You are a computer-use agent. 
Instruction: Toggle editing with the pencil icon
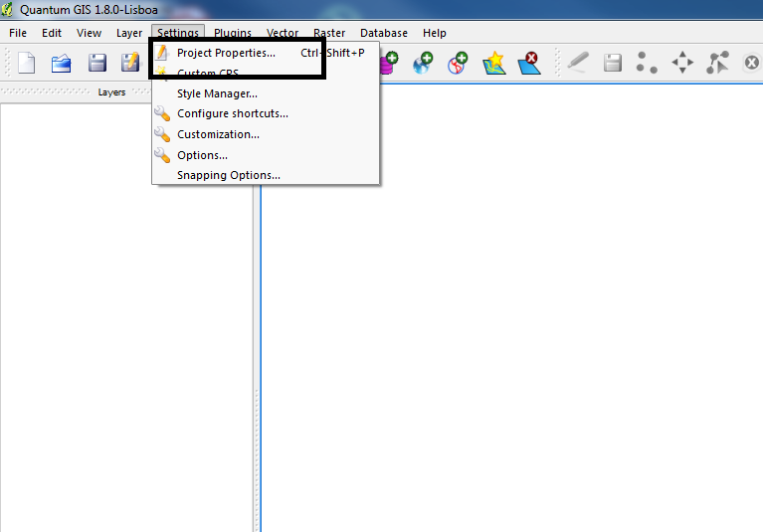point(577,63)
